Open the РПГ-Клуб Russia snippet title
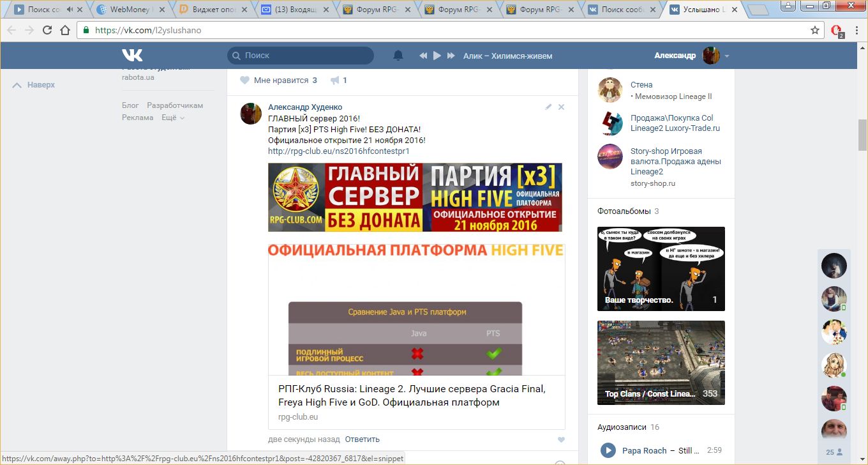 (412, 395)
